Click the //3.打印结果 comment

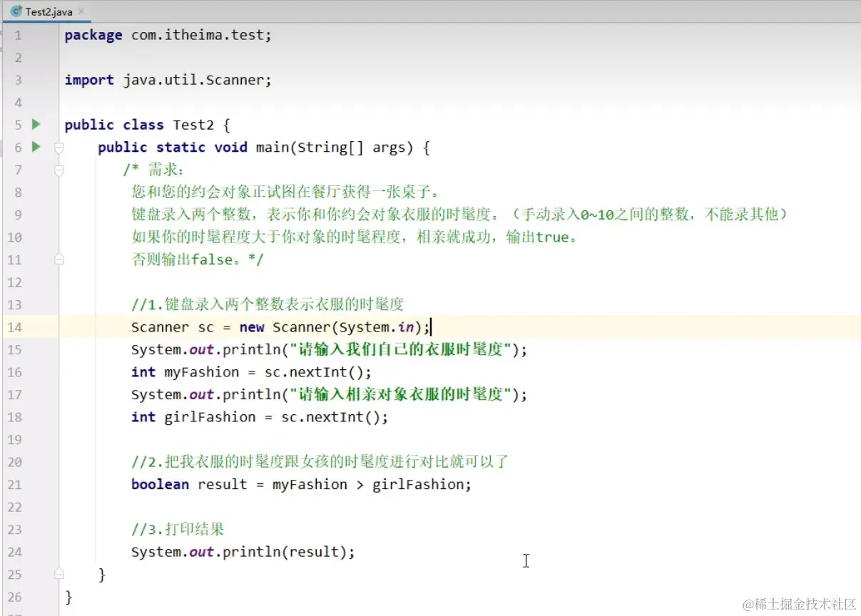[x=178, y=529]
